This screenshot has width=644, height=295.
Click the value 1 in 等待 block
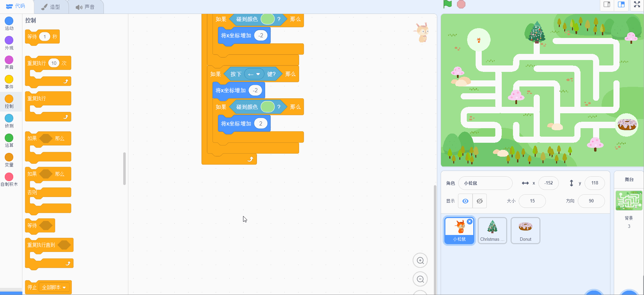(44, 37)
